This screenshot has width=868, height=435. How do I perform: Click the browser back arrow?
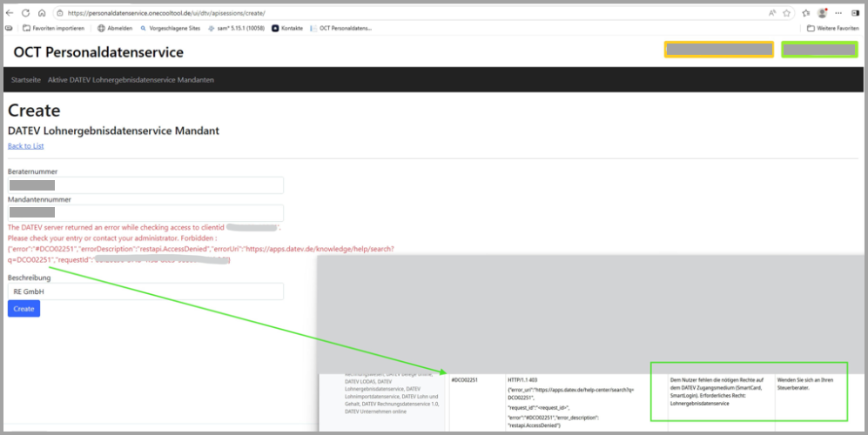10,13
